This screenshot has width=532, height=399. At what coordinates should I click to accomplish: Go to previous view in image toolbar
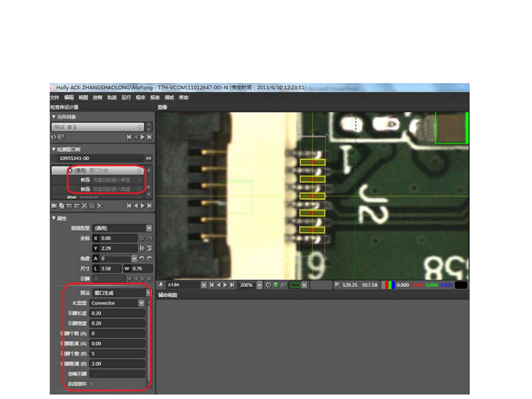219,285
